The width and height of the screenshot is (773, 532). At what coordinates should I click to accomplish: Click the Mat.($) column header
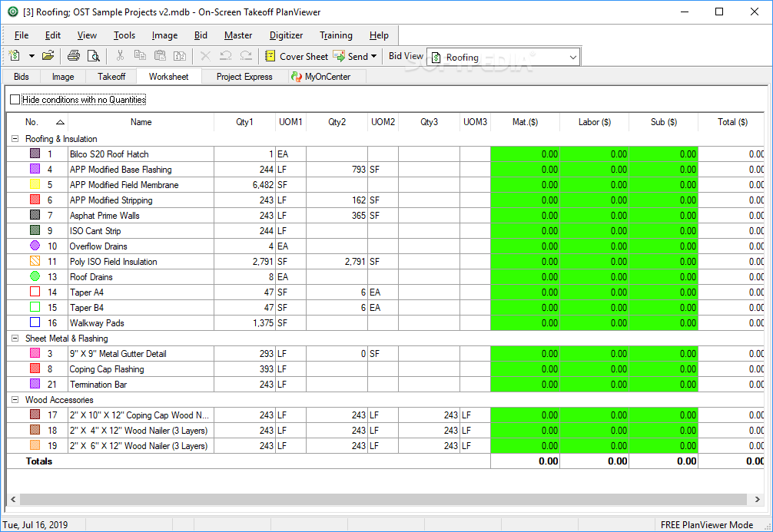coord(525,121)
